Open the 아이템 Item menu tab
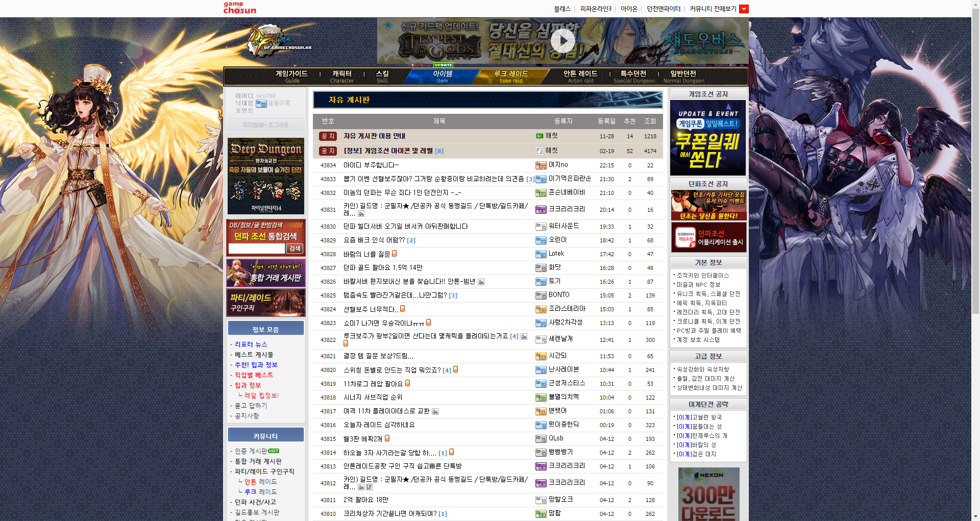 (442, 76)
